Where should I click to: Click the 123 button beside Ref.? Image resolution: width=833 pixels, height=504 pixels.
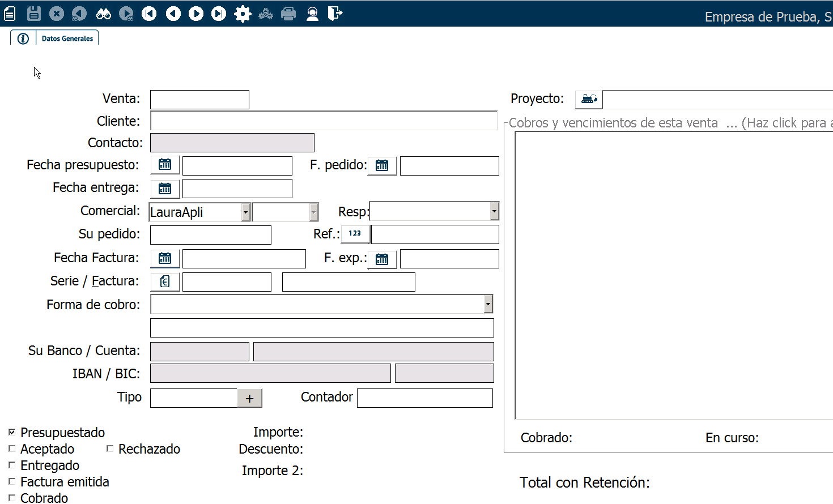[x=355, y=233]
